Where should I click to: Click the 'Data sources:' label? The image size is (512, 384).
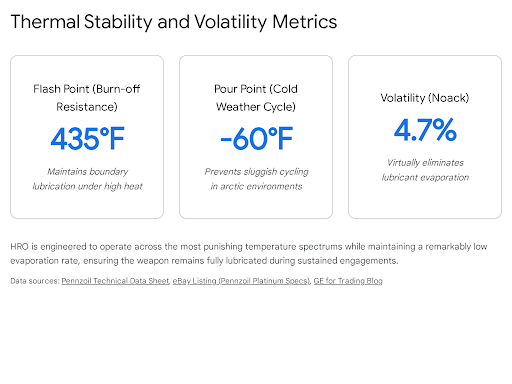coord(35,281)
